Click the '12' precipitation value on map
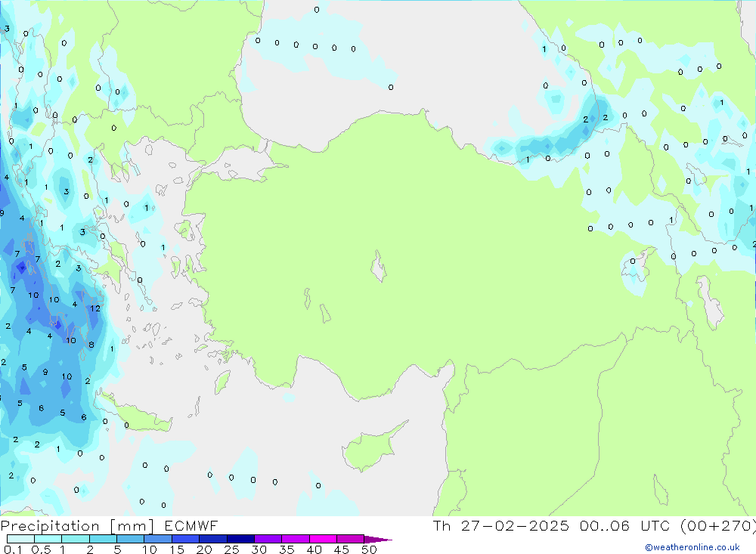This screenshot has width=756, height=554. tap(95, 308)
